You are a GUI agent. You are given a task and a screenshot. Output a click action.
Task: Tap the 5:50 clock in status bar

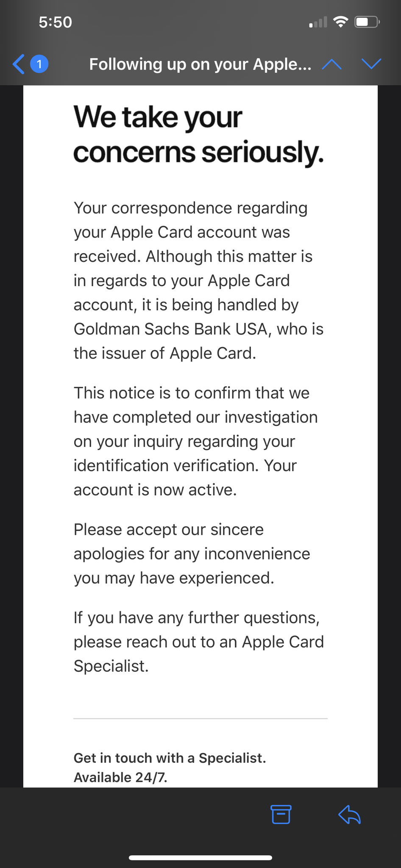[x=55, y=22]
